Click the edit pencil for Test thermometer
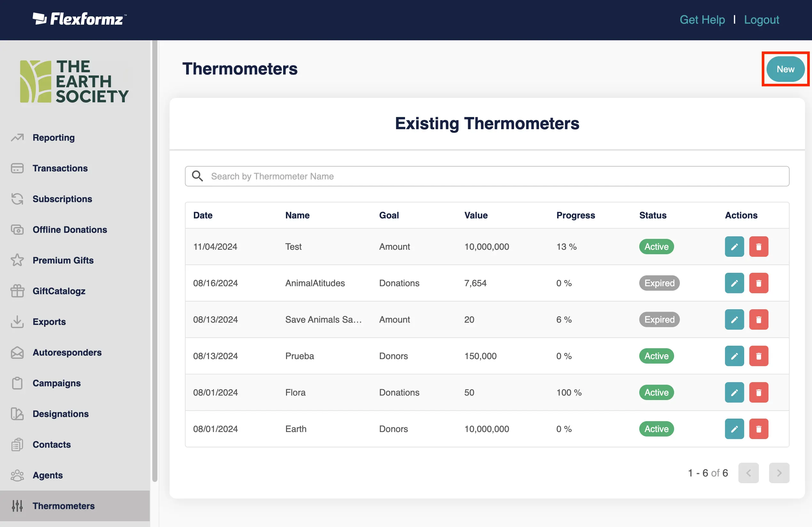The width and height of the screenshot is (812, 527). tap(734, 247)
